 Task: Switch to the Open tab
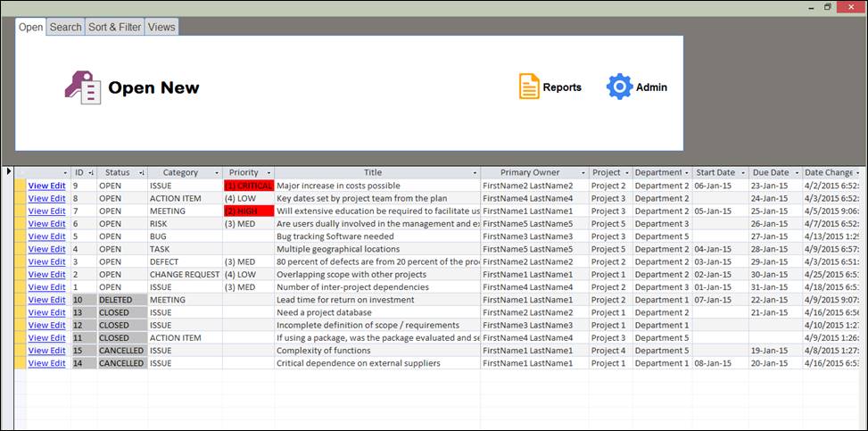click(x=30, y=27)
